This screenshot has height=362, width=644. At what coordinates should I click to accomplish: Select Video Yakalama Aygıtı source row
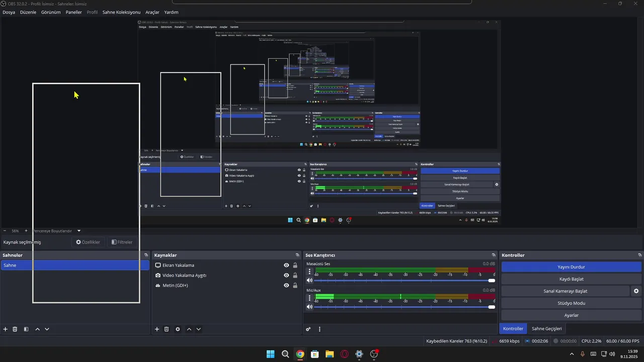pos(226,276)
